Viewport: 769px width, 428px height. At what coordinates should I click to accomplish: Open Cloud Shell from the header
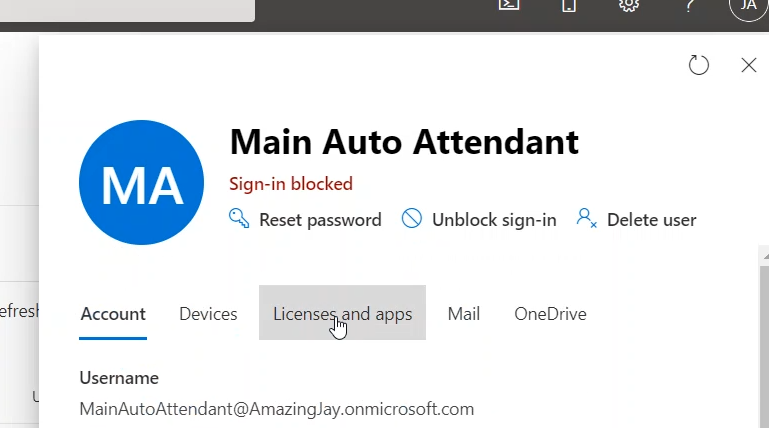tap(510, 5)
